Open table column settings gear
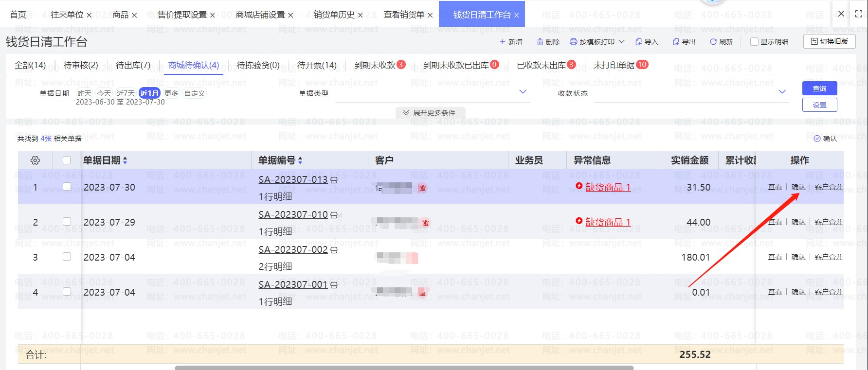Viewport: 868px width, 370px height. [x=35, y=160]
